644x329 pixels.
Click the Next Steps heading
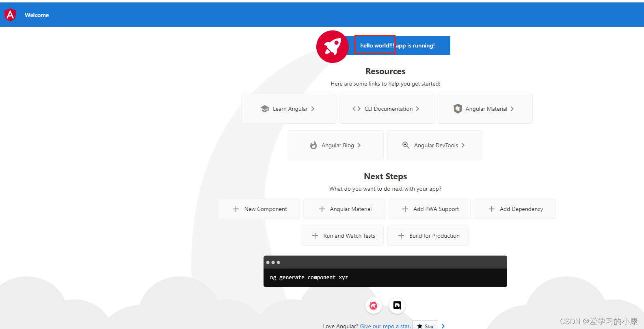(385, 176)
